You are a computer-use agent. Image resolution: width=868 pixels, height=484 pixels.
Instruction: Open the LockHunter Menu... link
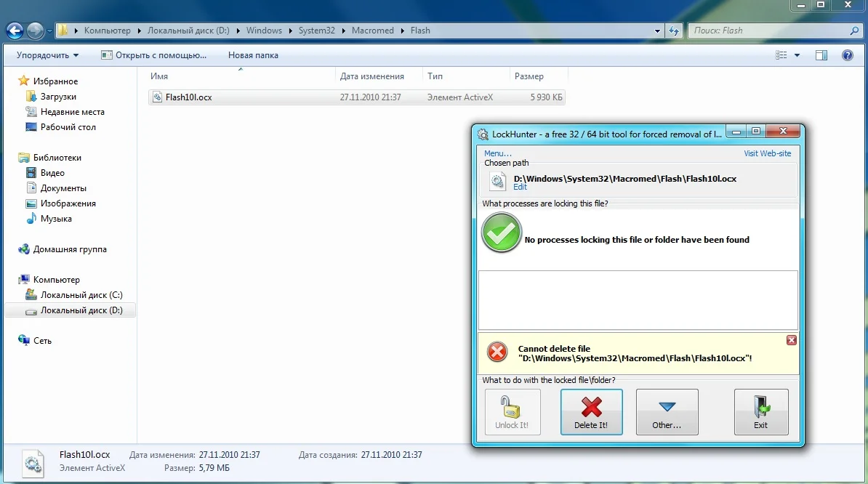click(x=498, y=153)
